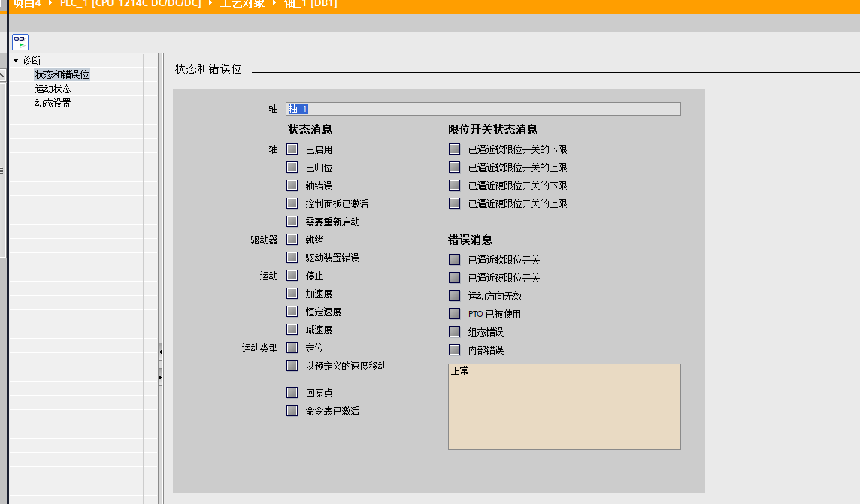The height and width of the screenshot is (504, 860).
Task: Click the 内部错误 error indicator
Action: pos(454,350)
